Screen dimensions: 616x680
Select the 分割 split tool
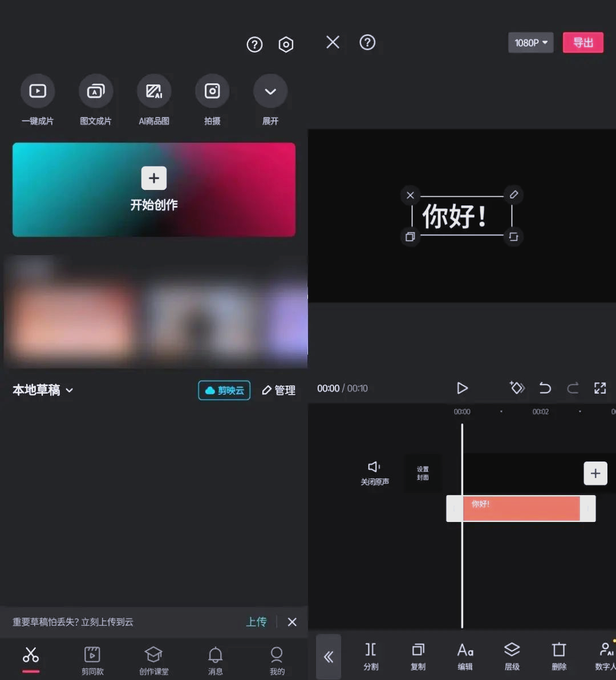click(371, 656)
